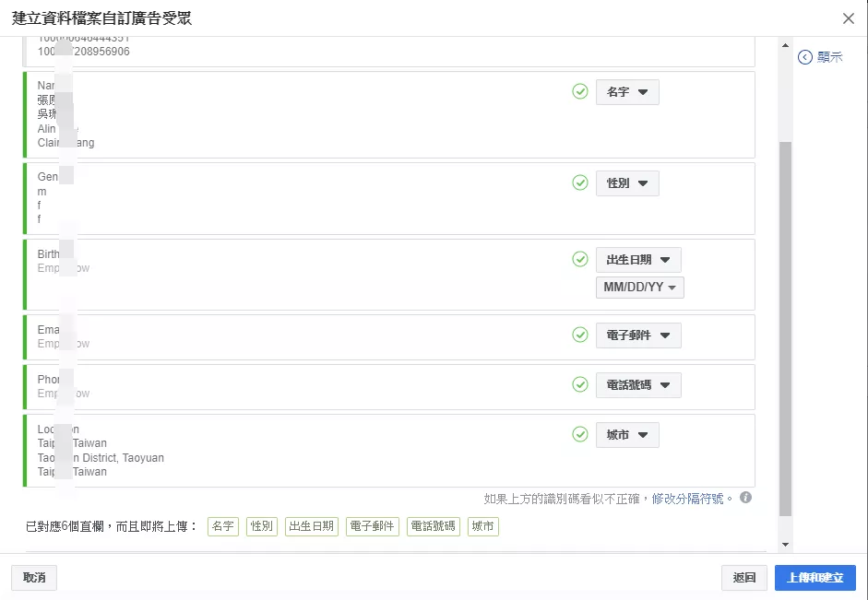The width and height of the screenshot is (868, 600).
Task: Open the 電子郵件 column type dropdown
Action: click(638, 335)
